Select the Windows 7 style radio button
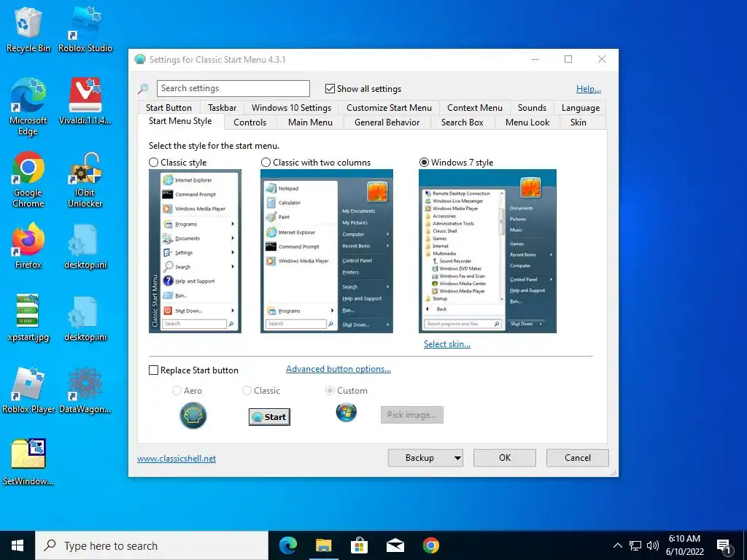This screenshot has height=560, width=747. [x=424, y=163]
